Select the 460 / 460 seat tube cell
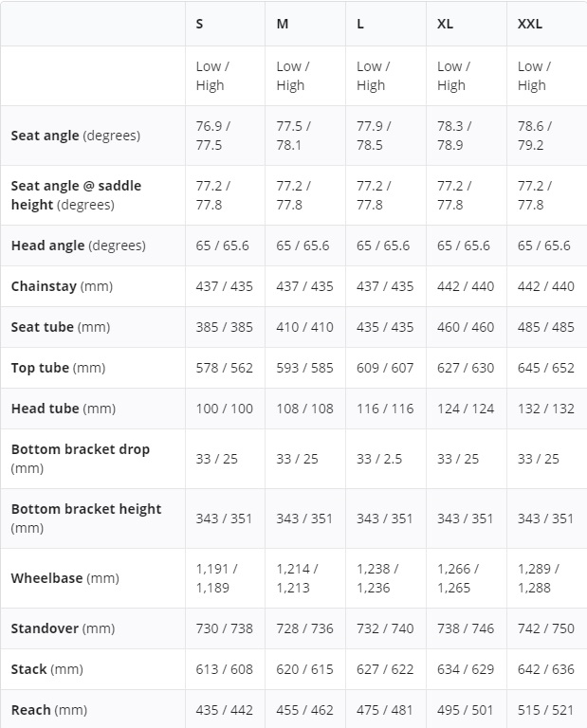 tap(466, 327)
